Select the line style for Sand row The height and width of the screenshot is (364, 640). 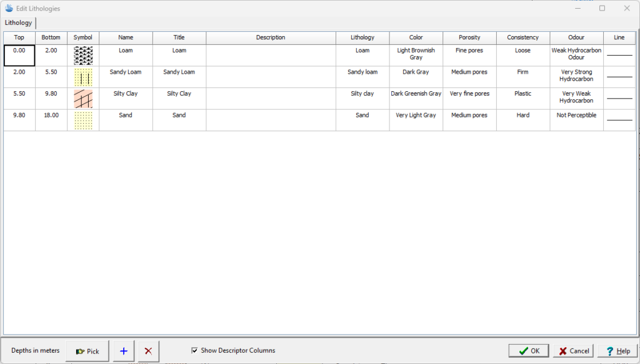pos(619,120)
